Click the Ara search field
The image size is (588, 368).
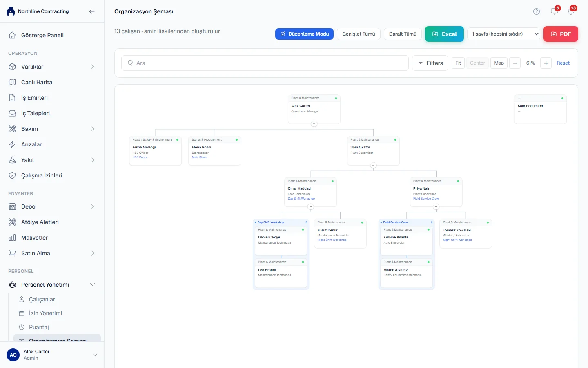(265, 63)
